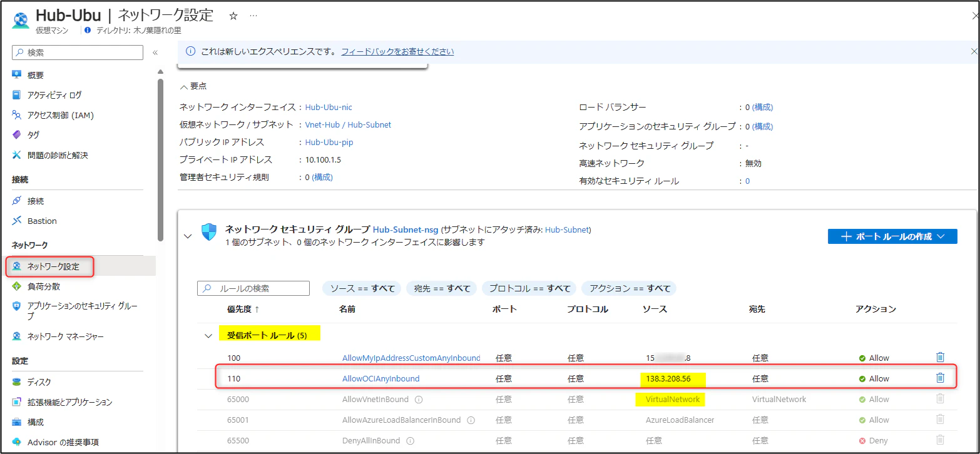Select ネットワーク設定 in the sidebar

click(53, 266)
